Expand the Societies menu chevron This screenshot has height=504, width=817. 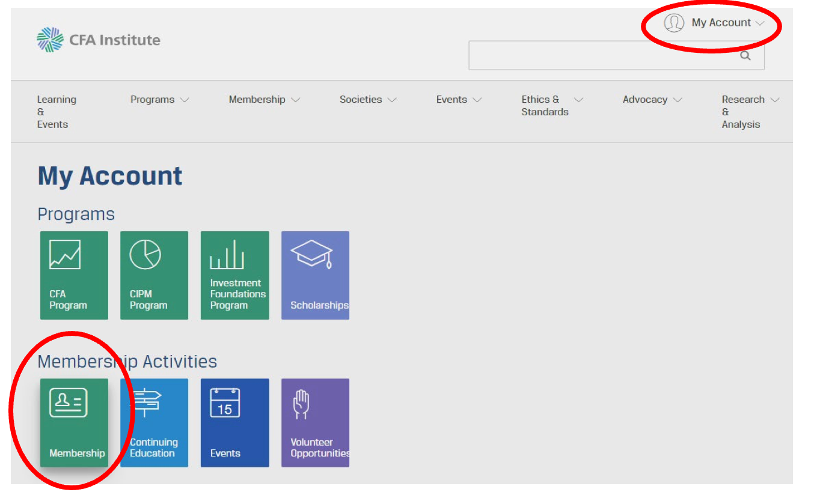392,100
